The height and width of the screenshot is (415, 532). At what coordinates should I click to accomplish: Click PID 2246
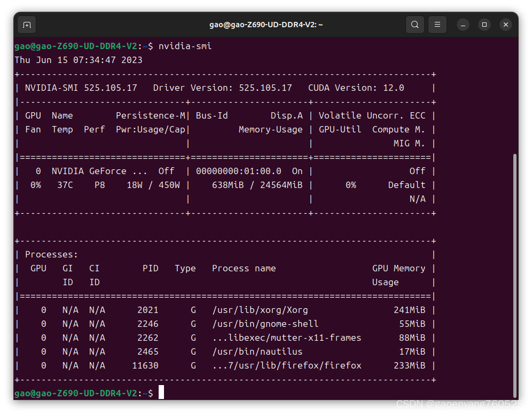click(x=147, y=324)
